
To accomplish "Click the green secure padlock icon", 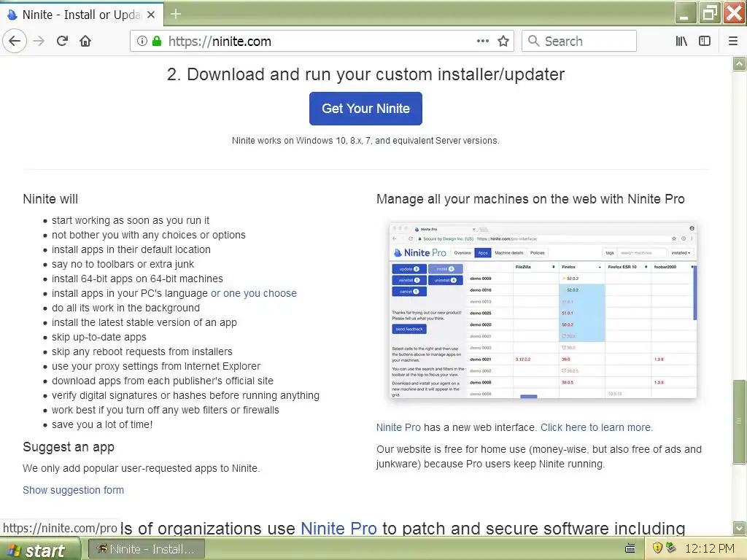I will coord(156,41).
